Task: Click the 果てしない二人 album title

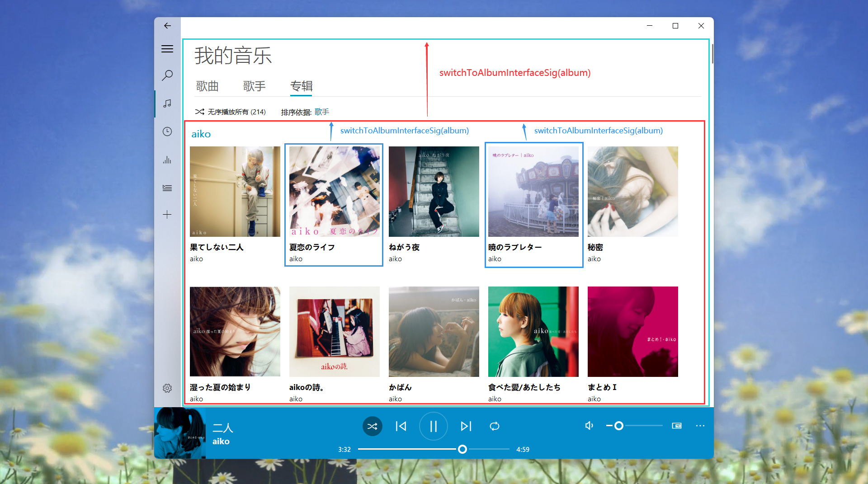Action: coord(217,247)
